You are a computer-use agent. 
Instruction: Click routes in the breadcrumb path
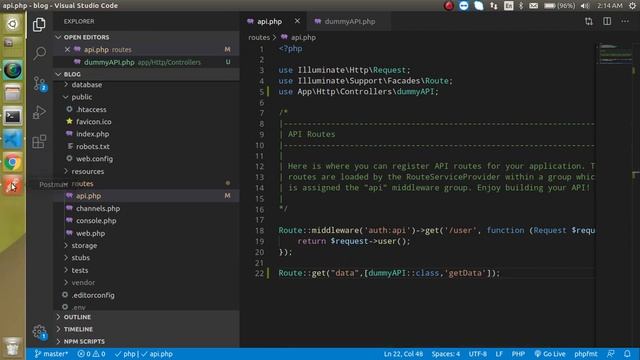point(259,38)
